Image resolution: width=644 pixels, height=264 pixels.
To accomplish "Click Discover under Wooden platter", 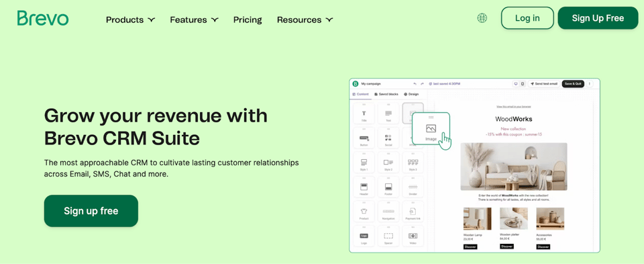I will [x=507, y=246].
